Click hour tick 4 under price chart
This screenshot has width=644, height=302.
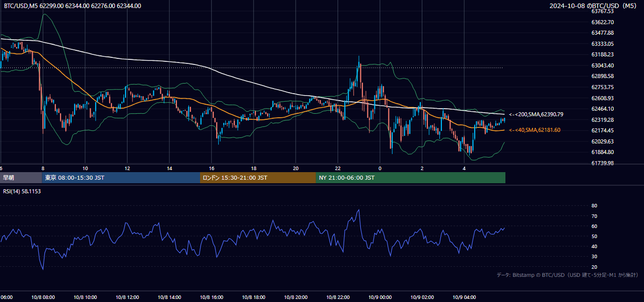(464, 168)
